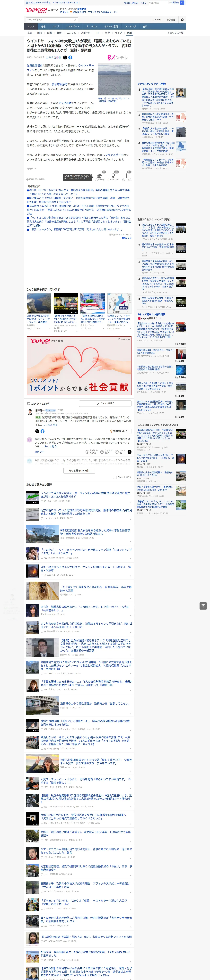The image size is (210, 980).
Task: Click the マイページ link
Action: [157, 20]
